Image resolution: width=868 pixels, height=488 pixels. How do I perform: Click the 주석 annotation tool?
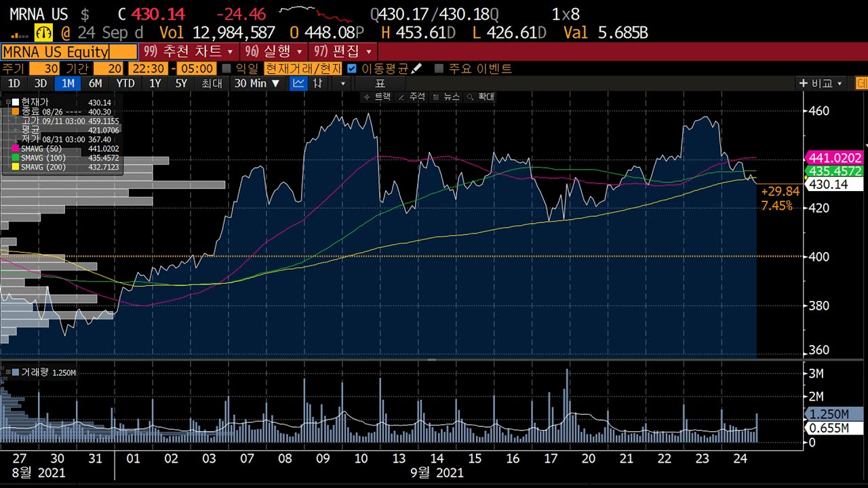tap(412, 97)
